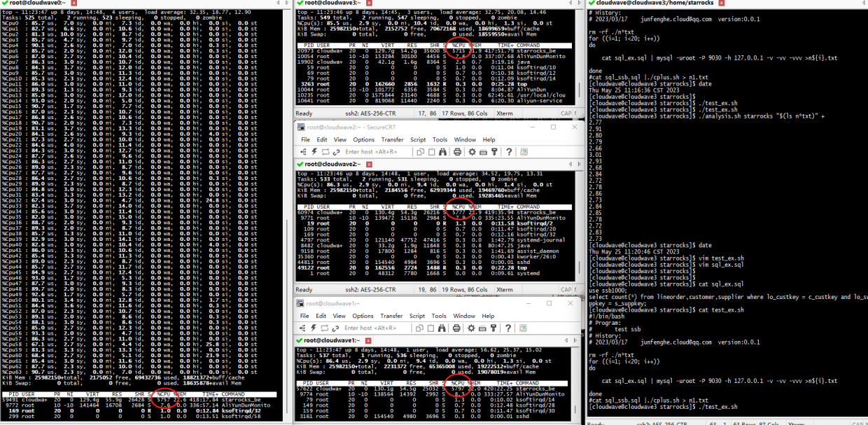Click the Reconnect icon in cloudwave1 window toolbar
The width and height of the screenshot is (868, 425).
point(324,328)
